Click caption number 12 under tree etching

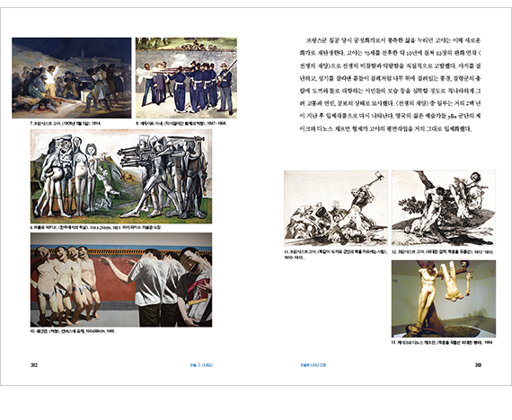[x=443, y=251]
